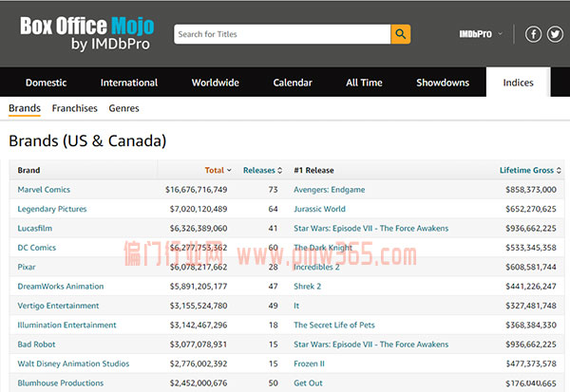Click lifetime gross $858,373,000
The width and height of the screenshot is (570, 392).
[x=531, y=190]
